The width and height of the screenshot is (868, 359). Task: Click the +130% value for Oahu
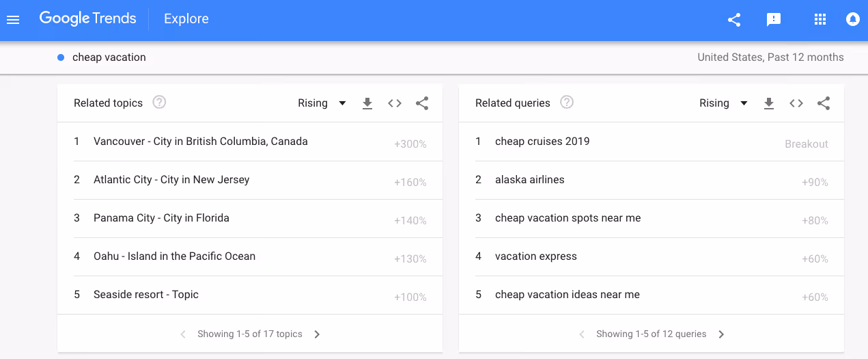(410, 259)
